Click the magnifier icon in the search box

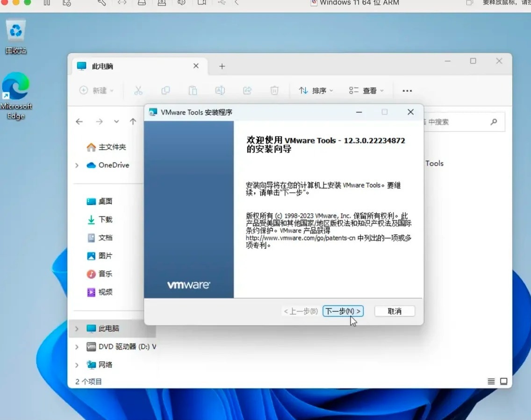[494, 122]
